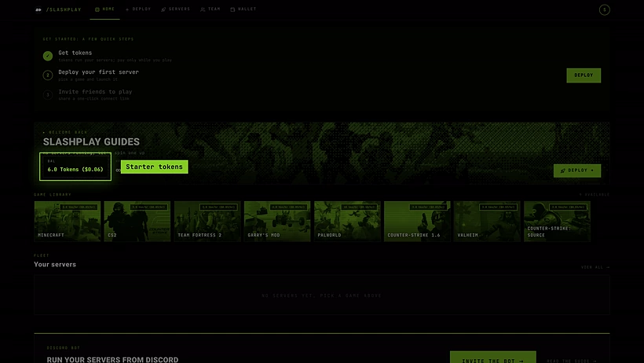Click 'Run your servers from Discord' heading
Viewport: 644px width, 363px height.
click(x=112, y=359)
